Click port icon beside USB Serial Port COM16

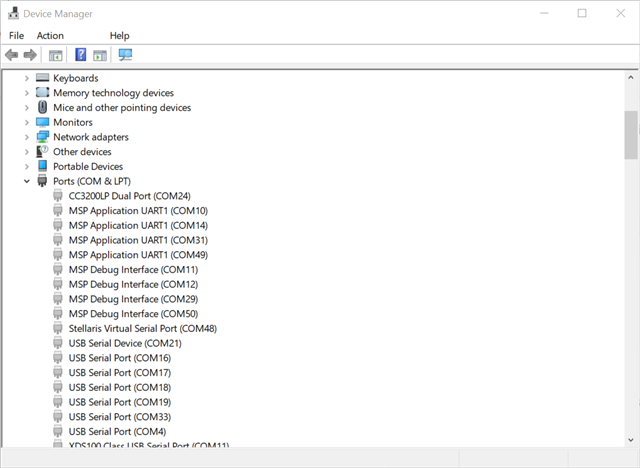coord(58,357)
